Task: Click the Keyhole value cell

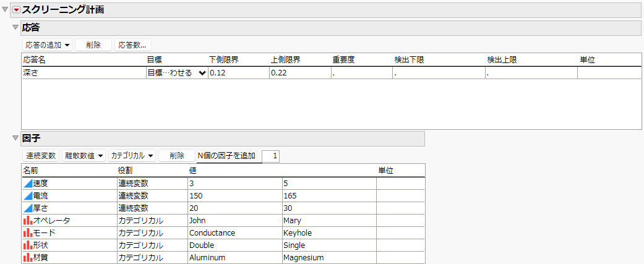Action: coord(328,233)
